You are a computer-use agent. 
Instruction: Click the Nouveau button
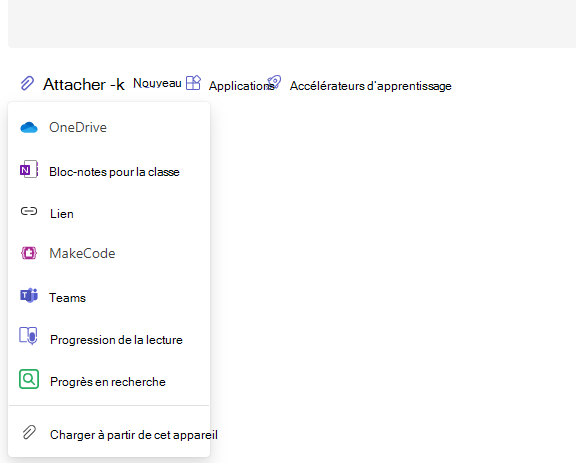click(x=157, y=83)
